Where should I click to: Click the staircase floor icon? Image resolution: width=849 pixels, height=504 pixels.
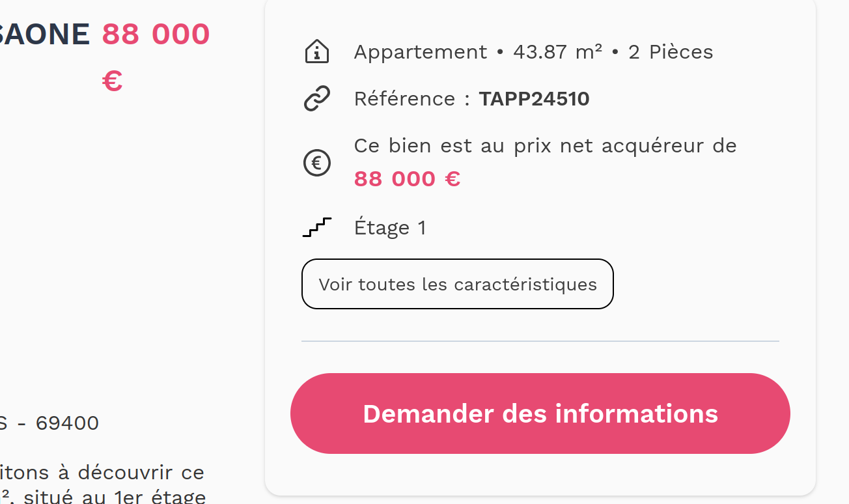[317, 227]
